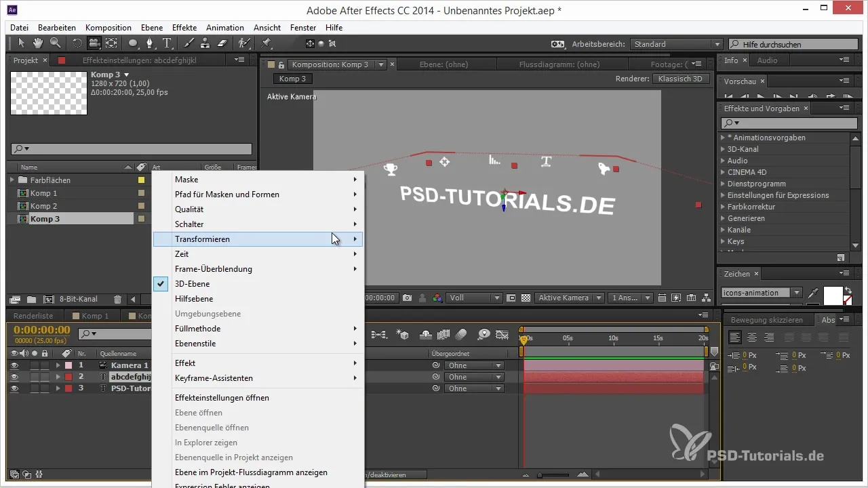Click show channel RGB circles icon
Screen dimensions: 868x488
coord(437,298)
